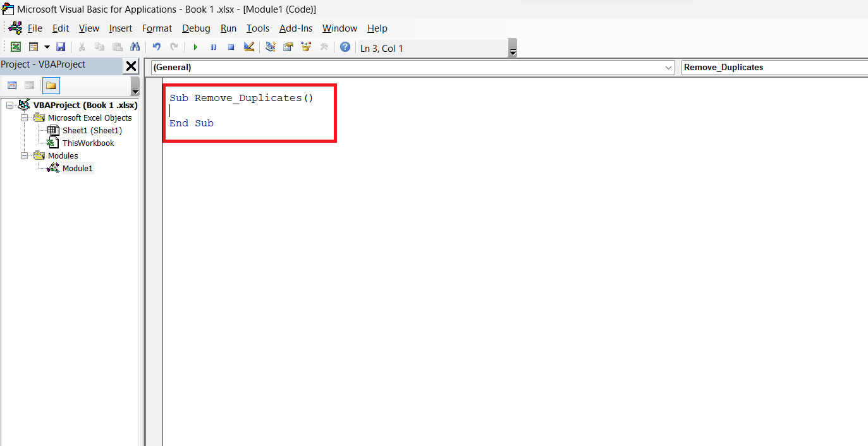
Task: Open the Help menu
Action: (377, 28)
